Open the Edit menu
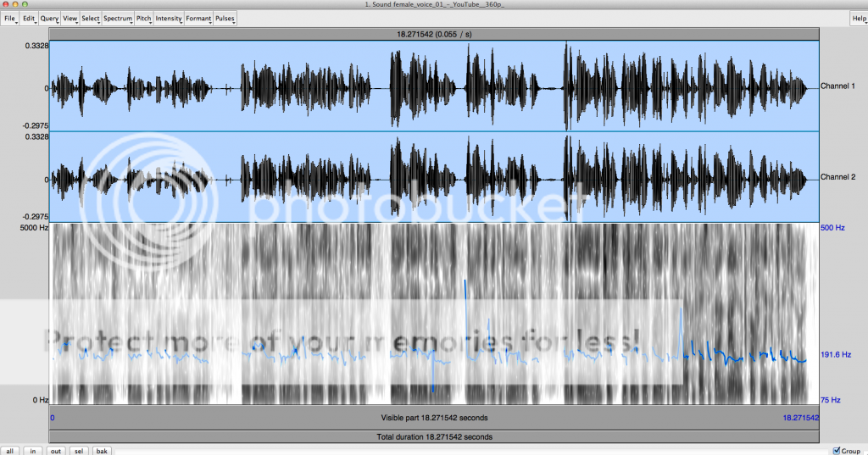 point(30,18)
